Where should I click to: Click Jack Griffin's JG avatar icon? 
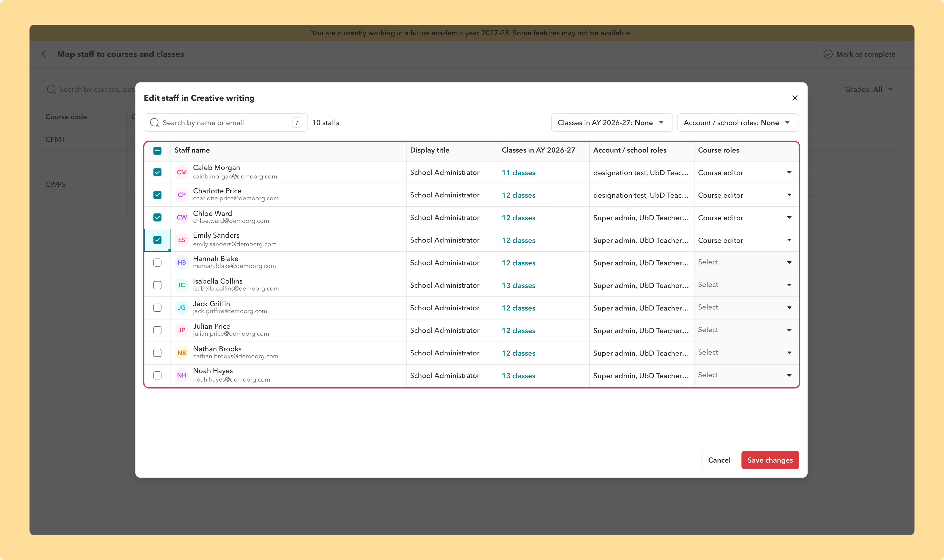(x=181, y=308)
